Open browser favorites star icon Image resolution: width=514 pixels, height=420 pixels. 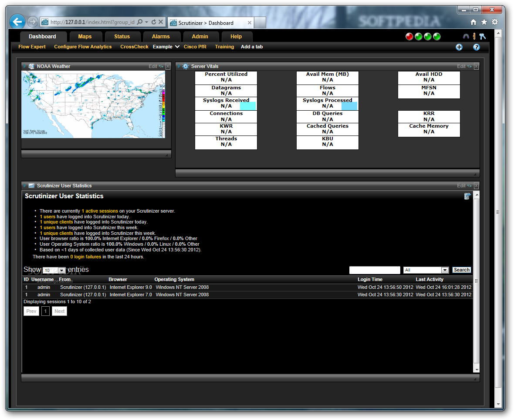click(484, 22)
